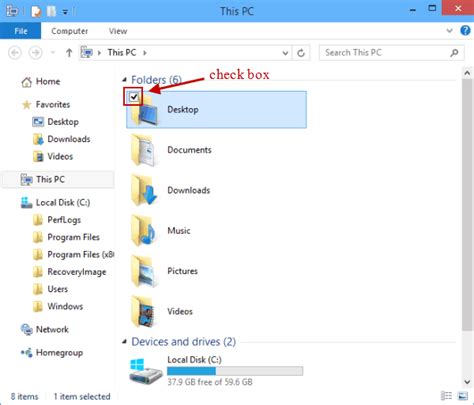This screenshot has width=474, height=405.
Task: Click the scroll up arrow in content pane
Action: pyautogui.click(x=467, y=73)
